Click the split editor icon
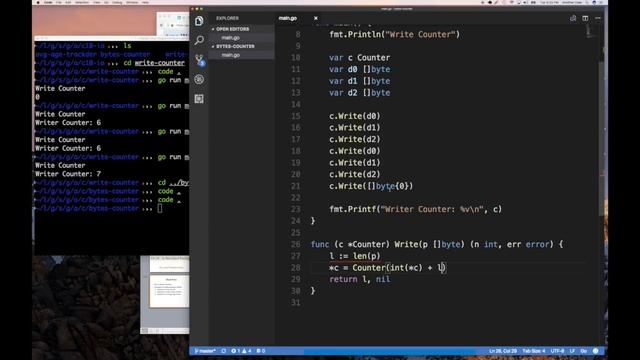640x360 pixels. pos(585,18)
